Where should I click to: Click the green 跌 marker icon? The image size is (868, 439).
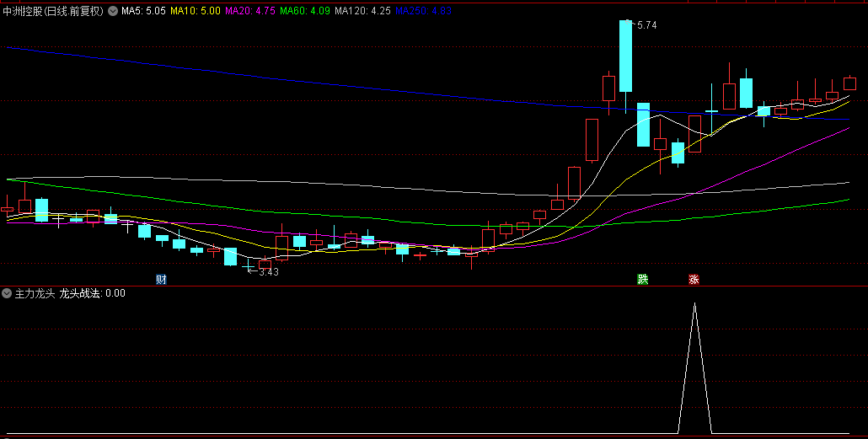tap(642, 280)
